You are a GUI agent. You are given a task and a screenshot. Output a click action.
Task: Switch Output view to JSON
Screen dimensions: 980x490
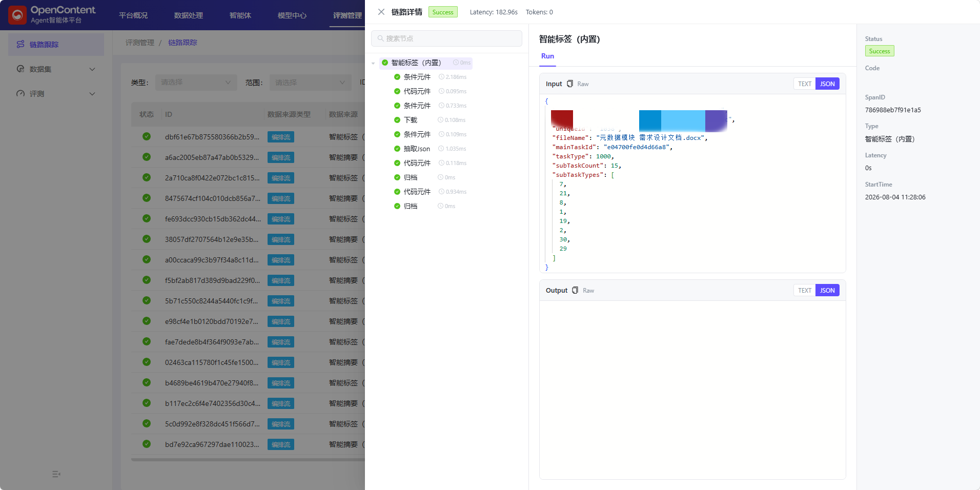pyautogui.click(x=827, y=290)
